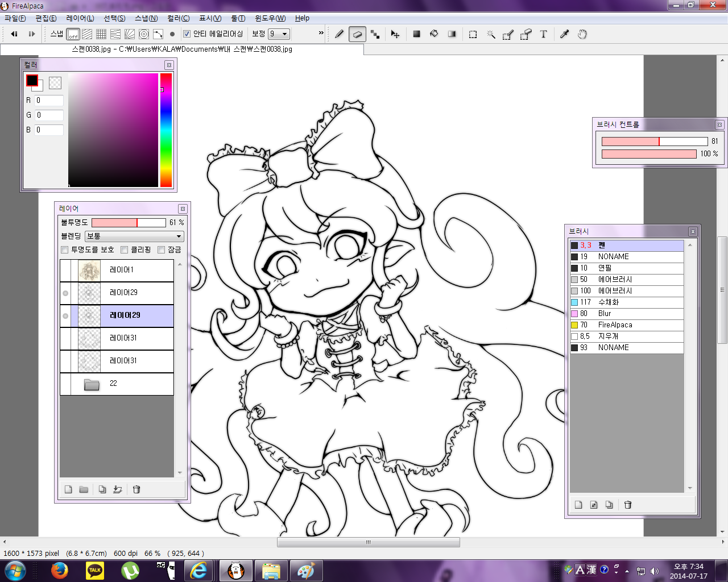Check the 잠금 (lock) checkbox

click(162, 250)
